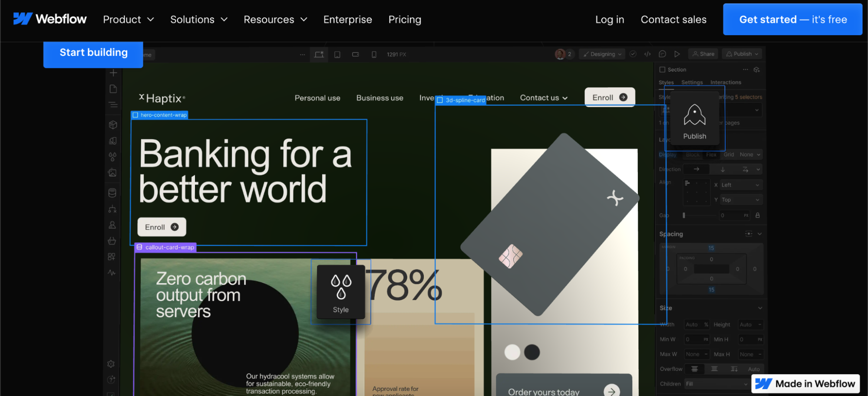Screen dimensions: 868x396
Task: Open the Assets panel
Action: [x=112, y=173]
